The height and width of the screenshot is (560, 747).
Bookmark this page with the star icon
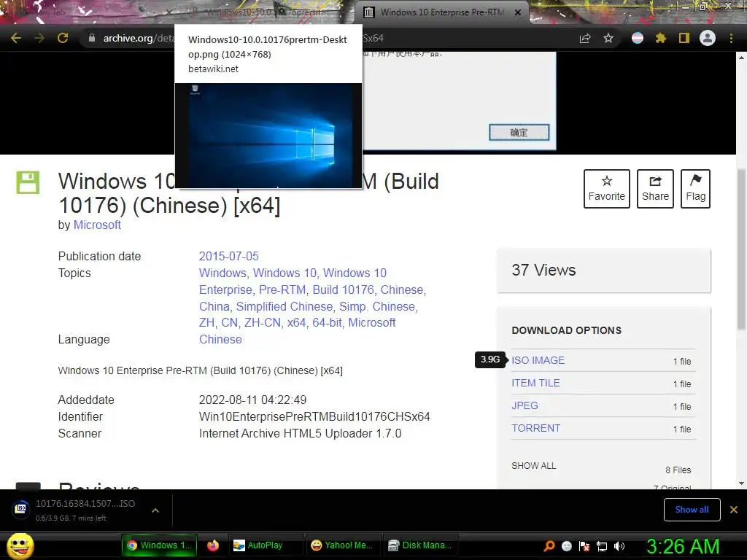[x=608, y=38]
